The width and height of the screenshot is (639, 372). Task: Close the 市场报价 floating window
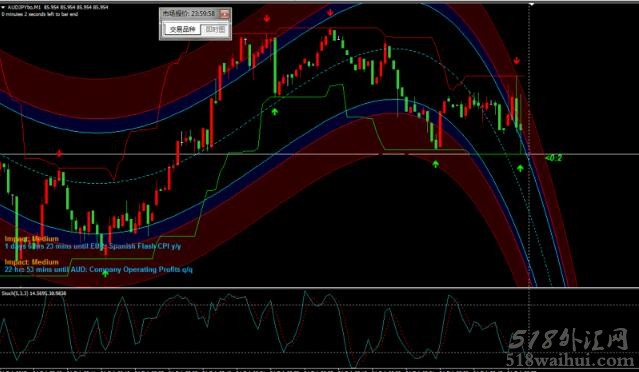click(225, 14)
